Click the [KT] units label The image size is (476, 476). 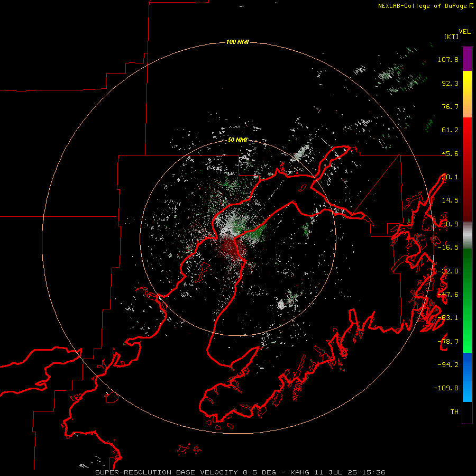451,36
